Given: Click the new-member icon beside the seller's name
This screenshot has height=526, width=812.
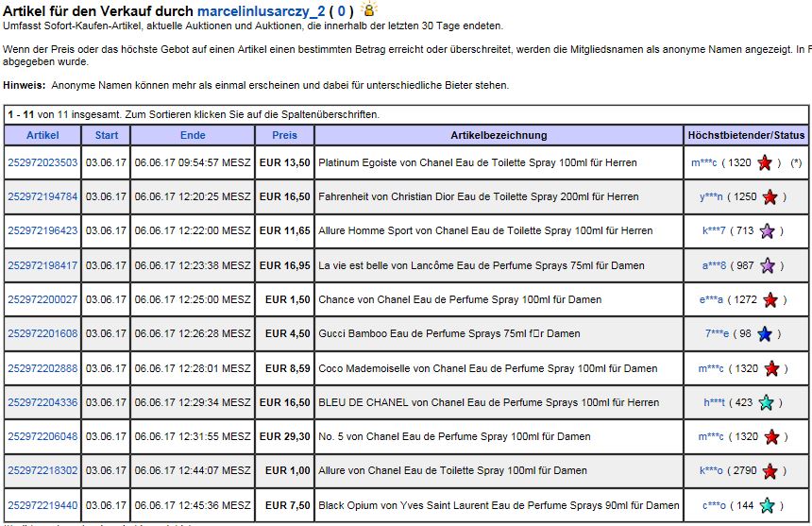Looking at the screenshot, I should (369, 9).
